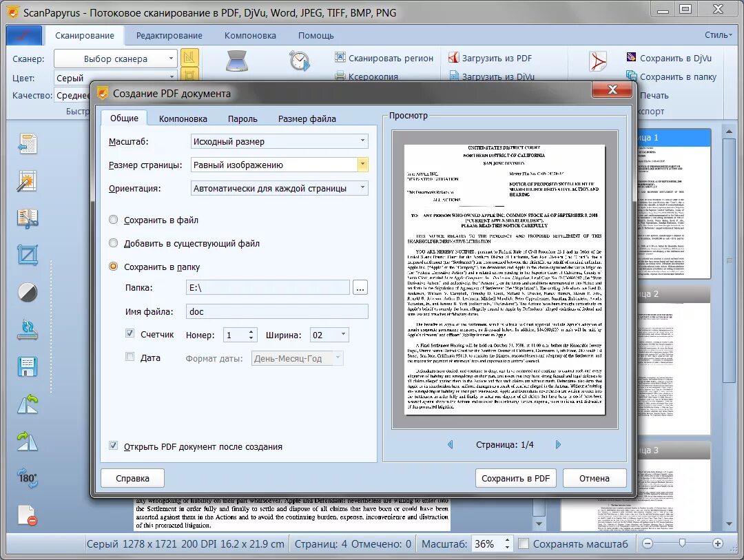Click the zoom slider handle in status bar
The width and height of the screenshot is (744, 560).
tap(682, 543)
